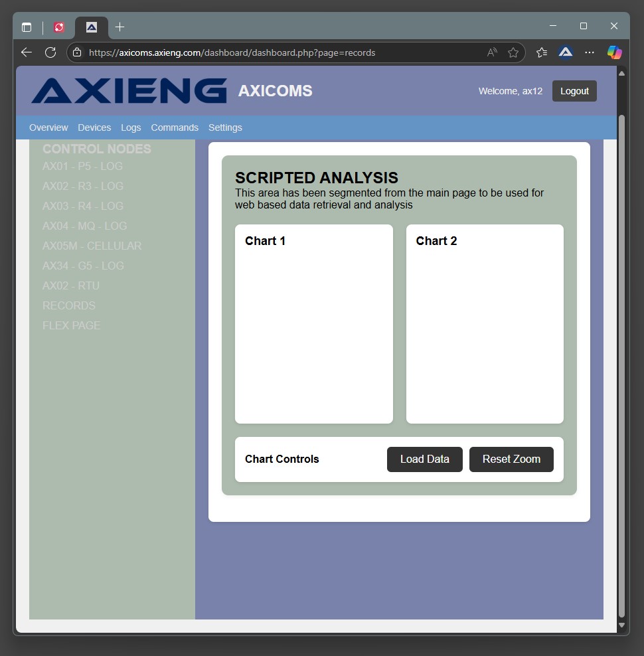The image size is (644, 656).
Task: Logout from the AXICOMS dashboard
Action: pos(574,91)
